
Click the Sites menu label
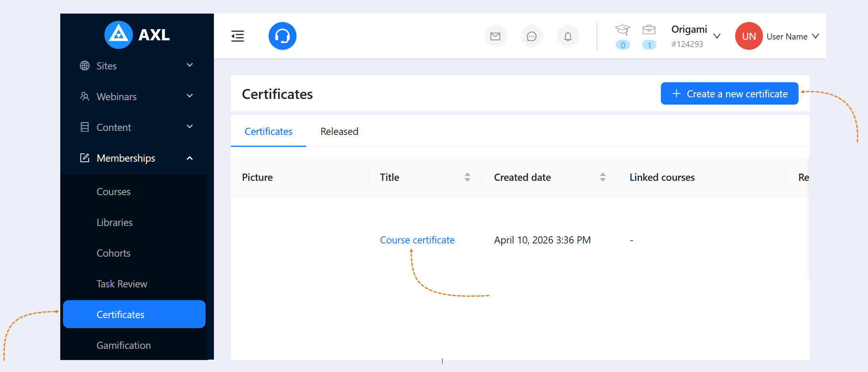point(107,66)
